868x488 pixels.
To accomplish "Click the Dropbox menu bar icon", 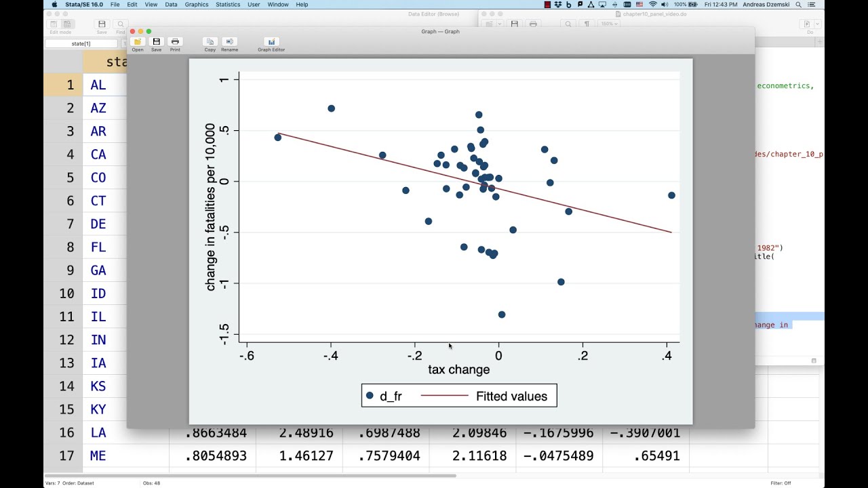I will (x=559, y=4).
